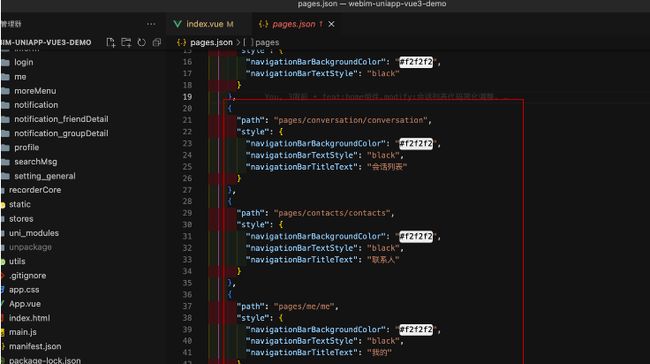Click the #f2f2f2 color swatch on line 16
650x364 pixels.
click(416, 62)
